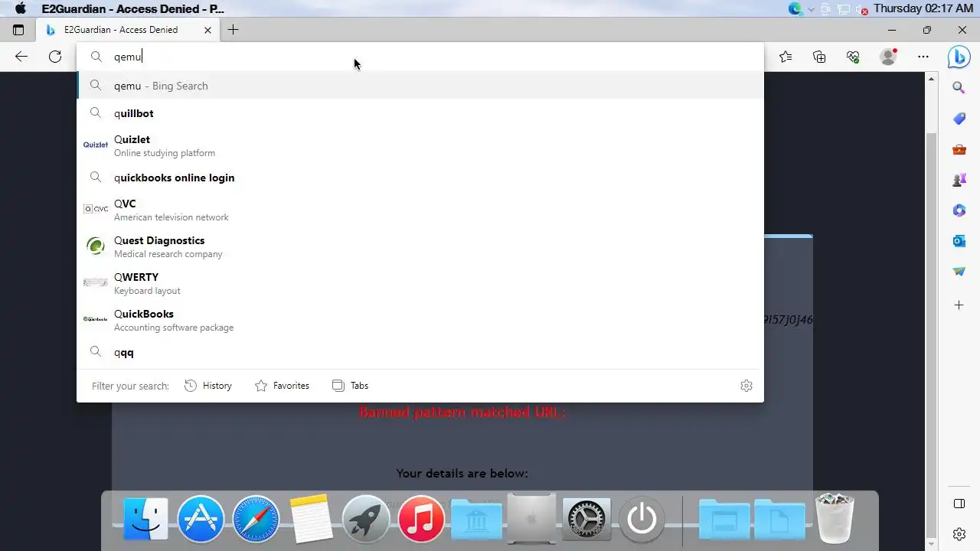The width and height of the screenshot is (980, 551).
Task: Select qemu - Bing Search suggestion
Action: pos(420,86)
